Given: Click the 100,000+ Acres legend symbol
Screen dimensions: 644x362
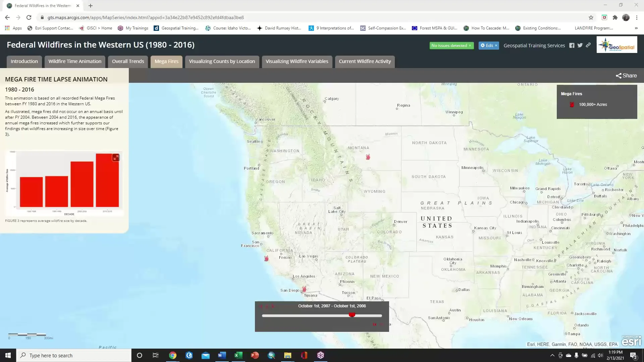Looking at the screenshot, I should [572, 105].
